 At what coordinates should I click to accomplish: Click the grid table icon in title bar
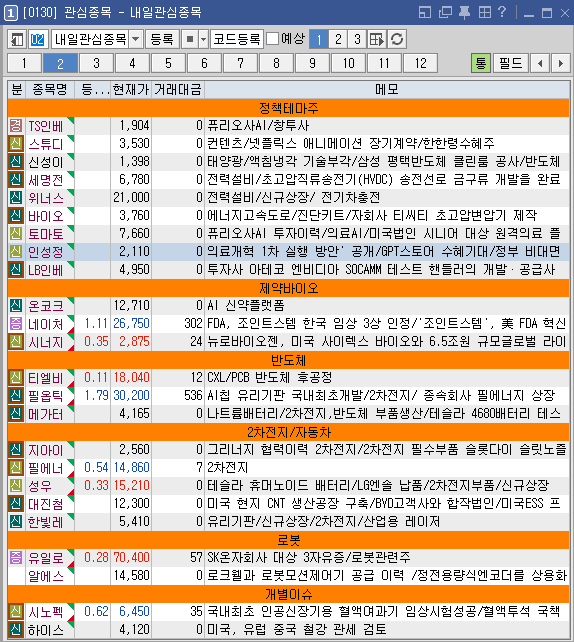[485, 12]
